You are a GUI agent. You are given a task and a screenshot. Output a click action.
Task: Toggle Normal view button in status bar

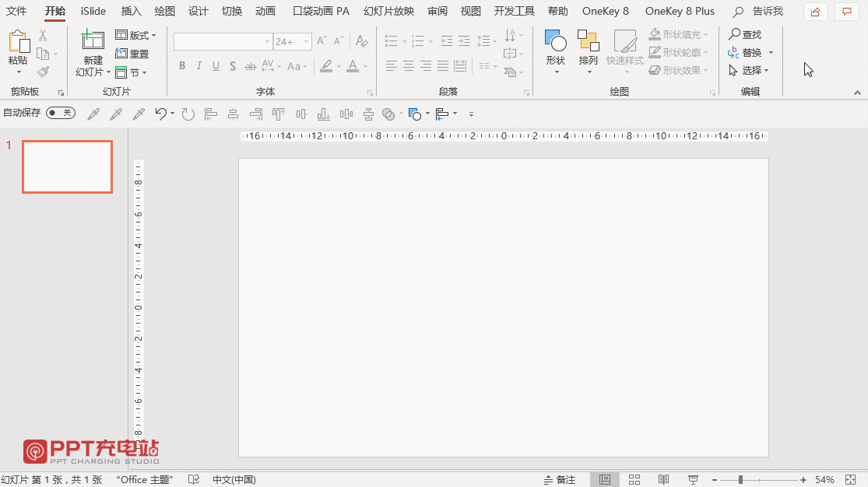[x=605, y=479]
